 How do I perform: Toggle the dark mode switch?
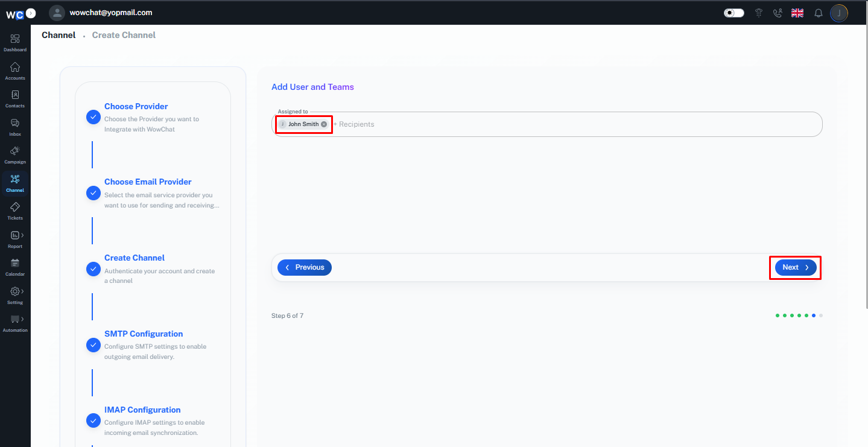[x=734, y=13]
